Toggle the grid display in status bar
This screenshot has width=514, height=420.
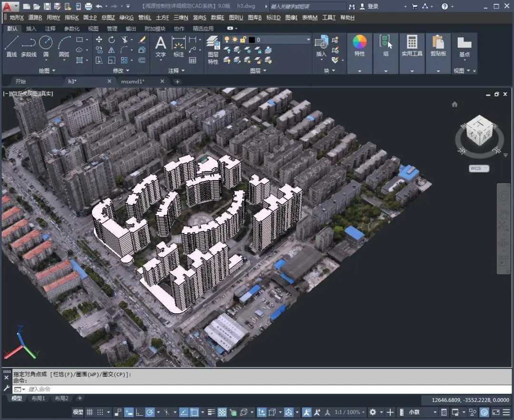[89, 412]
